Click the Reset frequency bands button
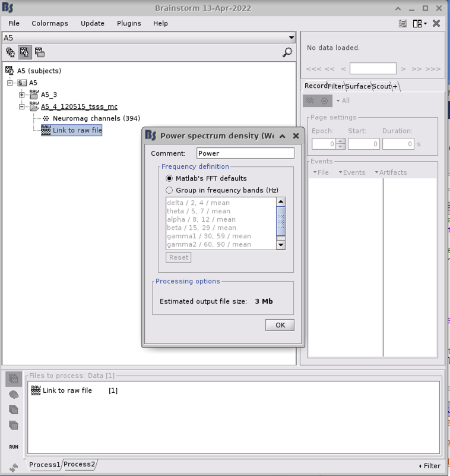This screenshot has height=476, width=450. pyautogui.click(x=178, y=257)
